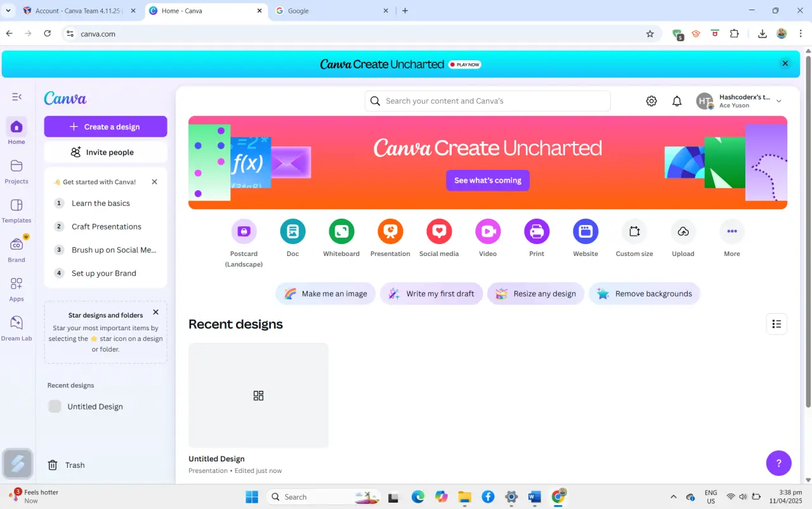Screen dimensions: 812x509
Task: Click Invite people button
Action: click(x=105, y=152)
